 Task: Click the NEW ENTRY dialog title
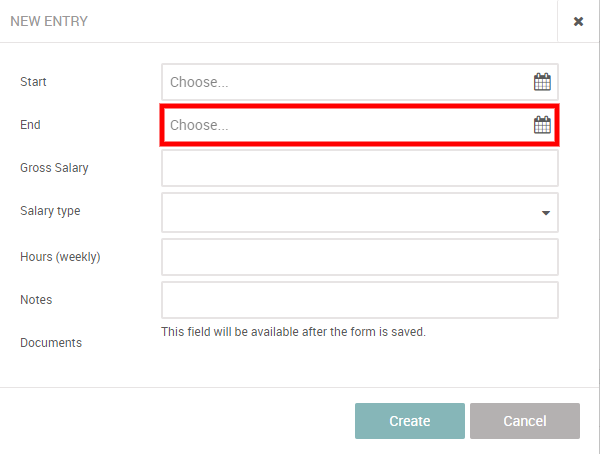point(49,21)
